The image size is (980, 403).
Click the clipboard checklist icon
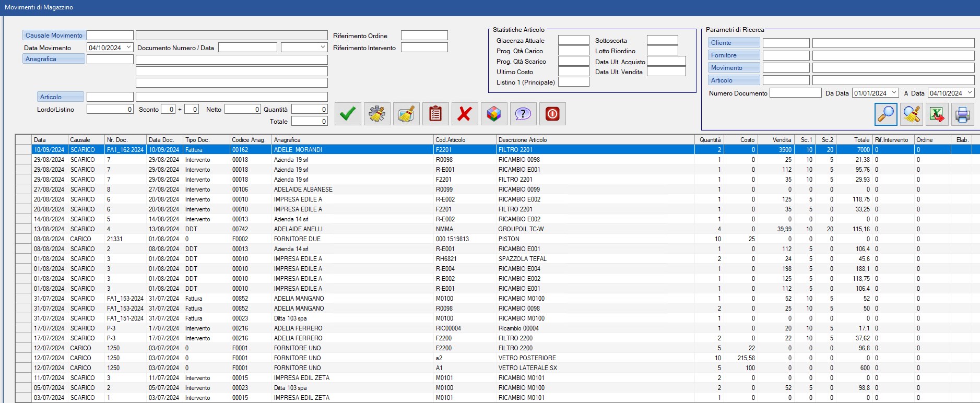(435, 114)
